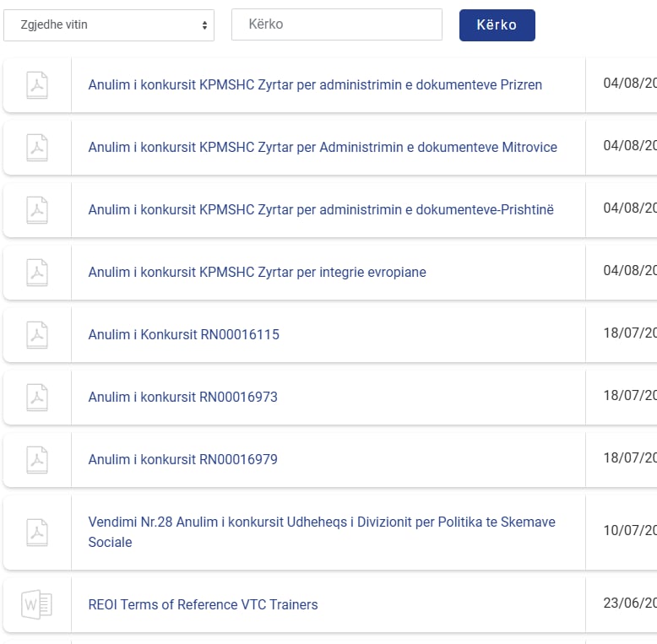Click PDF icon for Konkursit RN00016115
The image size is (657, 644).
[37, 335]
